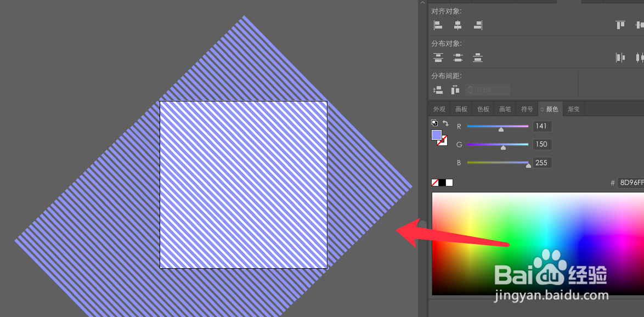
Task: Cycle the 颜色 panel display using its arrows
Action: [542, 109]
